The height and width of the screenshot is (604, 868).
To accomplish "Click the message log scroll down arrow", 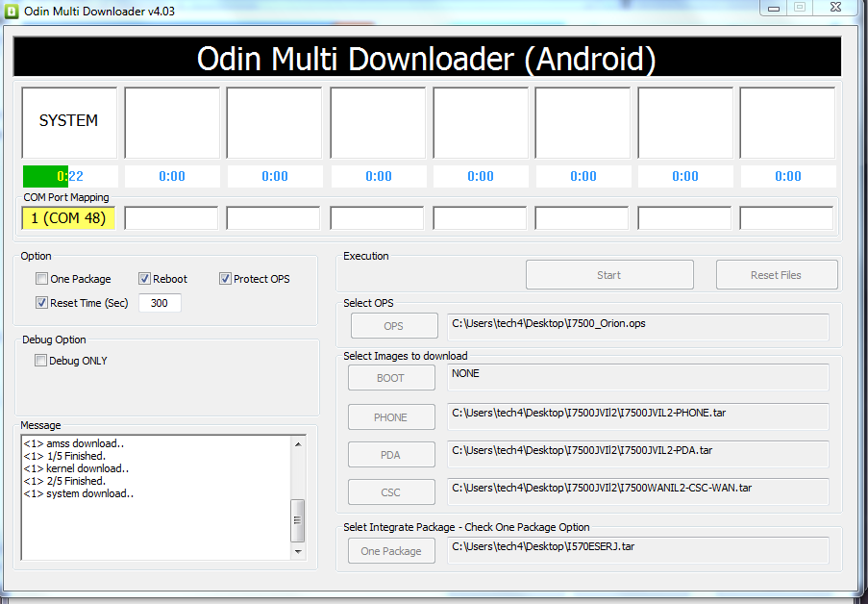I will [x=298, y=551].
